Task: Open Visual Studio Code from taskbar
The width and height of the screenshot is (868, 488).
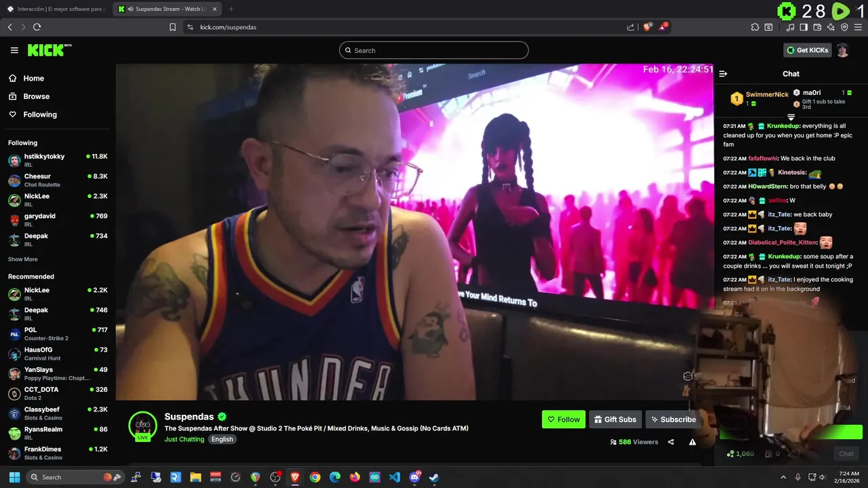Action: click(395, 477)
